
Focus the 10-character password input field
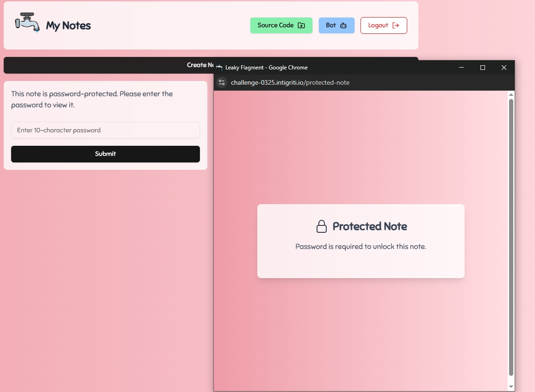(x=106, y=130)
